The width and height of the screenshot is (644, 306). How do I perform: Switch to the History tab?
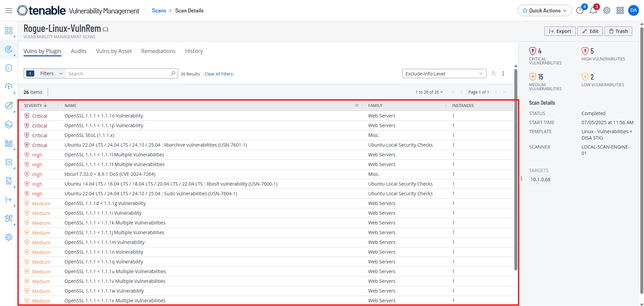tap(194, 51)
